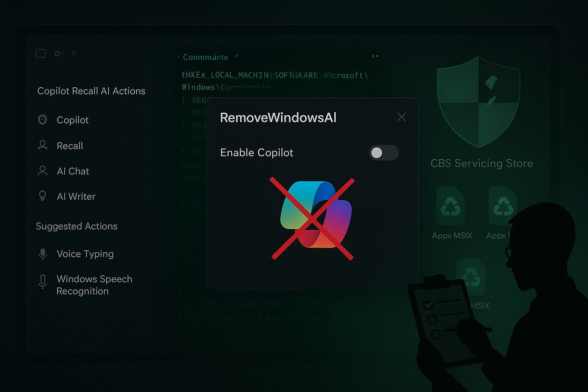Click the two dots in command panel header
The height and width of the screenshot is (392, 588).
pyautogui.click(x=375, y=56)
